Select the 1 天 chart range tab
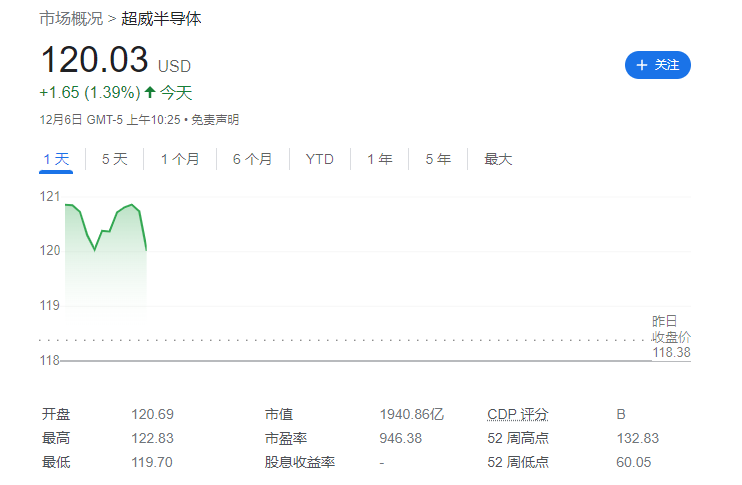742x485 pixels. pos(56,159)
